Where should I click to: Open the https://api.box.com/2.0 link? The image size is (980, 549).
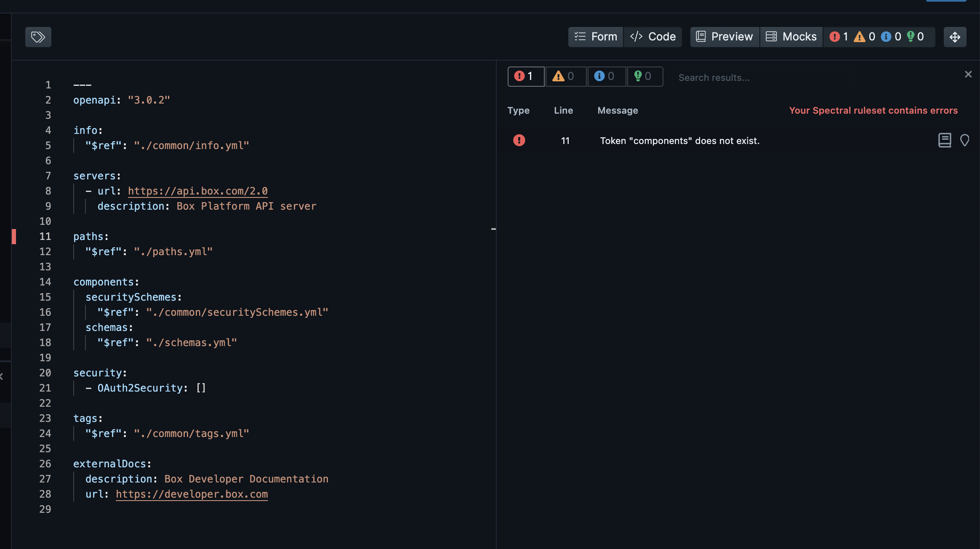tap(197, 191)
